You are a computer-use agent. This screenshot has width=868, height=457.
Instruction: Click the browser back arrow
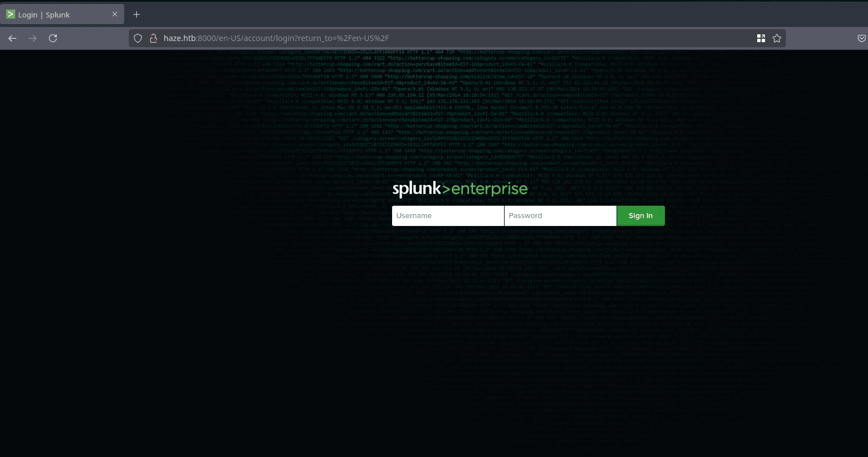(x=12, y=38)
